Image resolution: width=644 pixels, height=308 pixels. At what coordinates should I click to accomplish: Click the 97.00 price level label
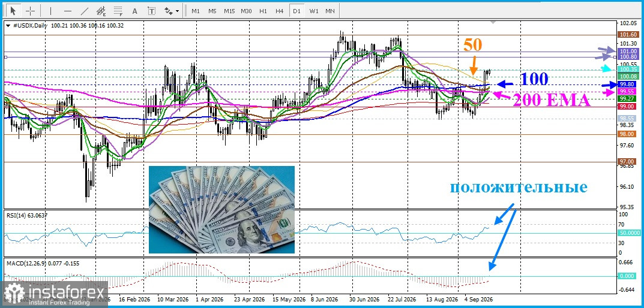627,162
